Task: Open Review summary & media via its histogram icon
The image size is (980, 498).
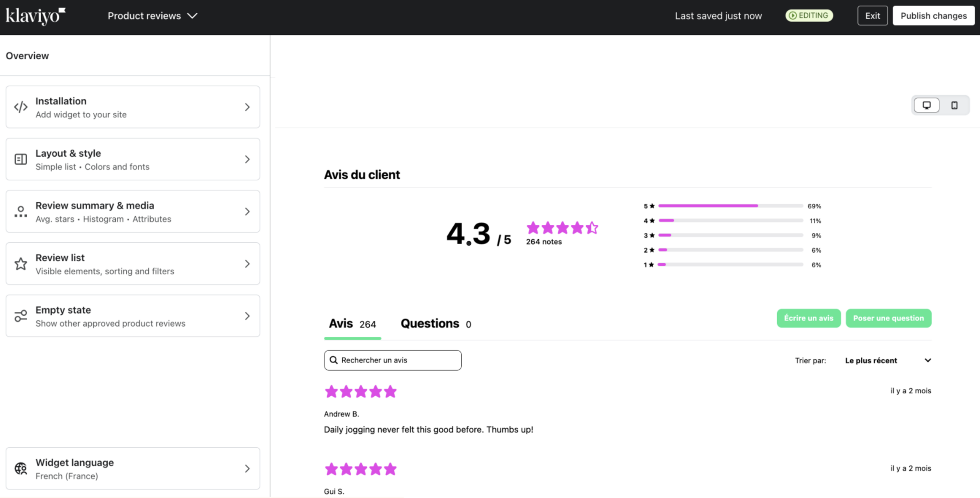Action: (20, 211)
